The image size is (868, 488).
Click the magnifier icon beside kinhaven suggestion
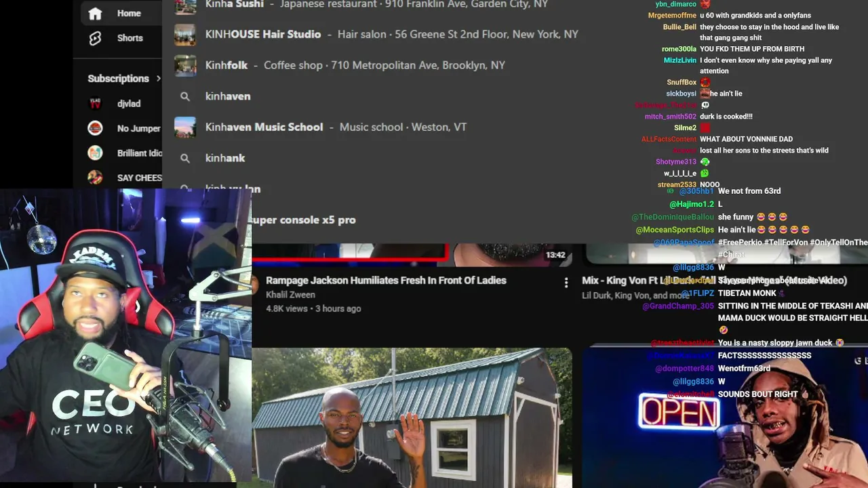185,96
